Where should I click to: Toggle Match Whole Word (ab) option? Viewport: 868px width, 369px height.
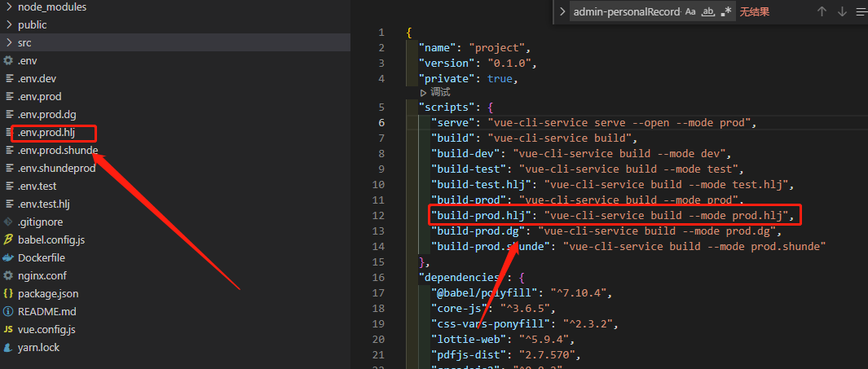click(x=708, y=11)
